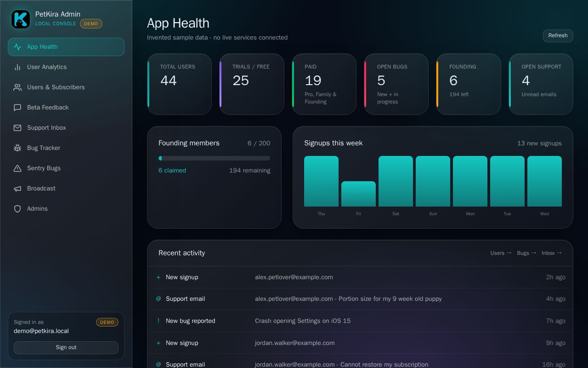Go to Users & Subscribers section

[x=66, y=87]
